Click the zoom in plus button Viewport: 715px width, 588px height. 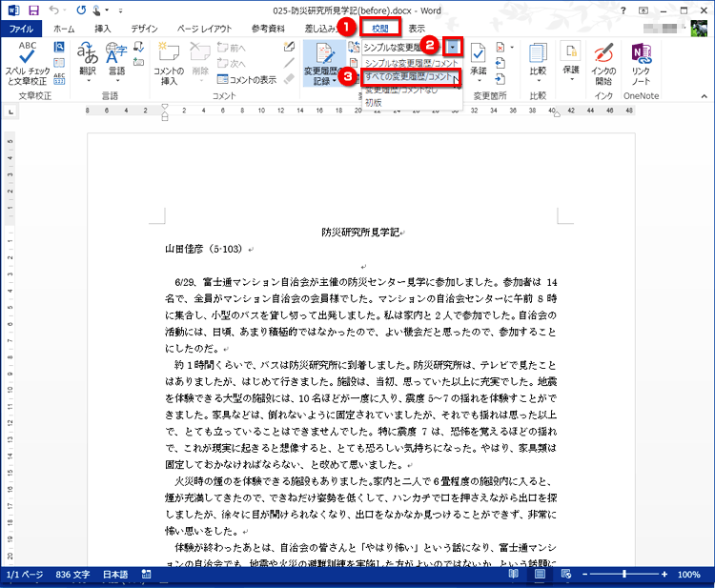[664, 575]
